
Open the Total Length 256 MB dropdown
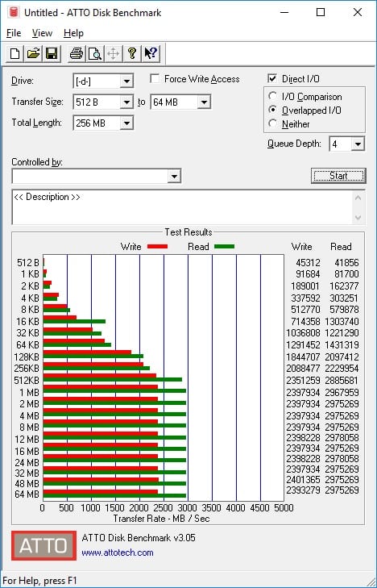pyautogui.click(x=126, y=123)
